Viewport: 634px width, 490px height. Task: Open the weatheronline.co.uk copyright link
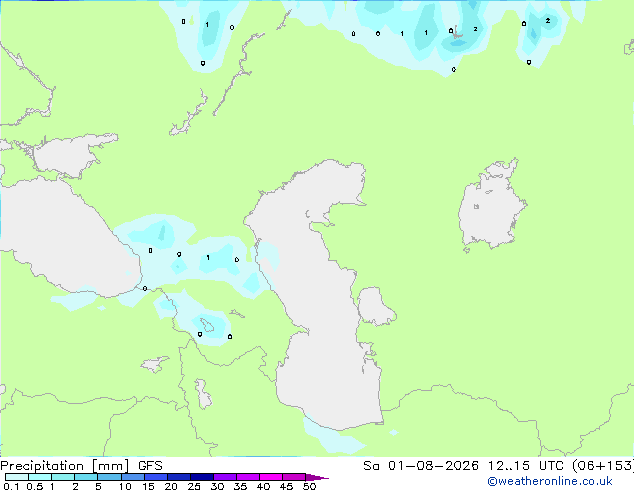pos(549,481)
